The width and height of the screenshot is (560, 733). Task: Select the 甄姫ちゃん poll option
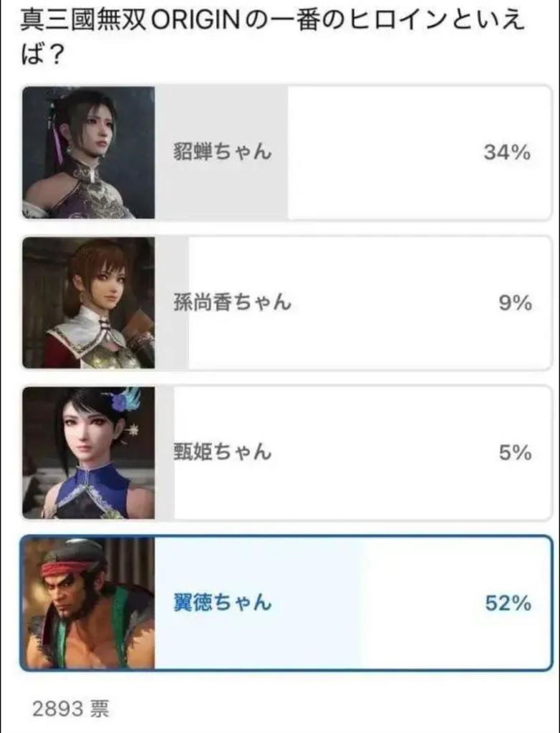tap(286, 452)
